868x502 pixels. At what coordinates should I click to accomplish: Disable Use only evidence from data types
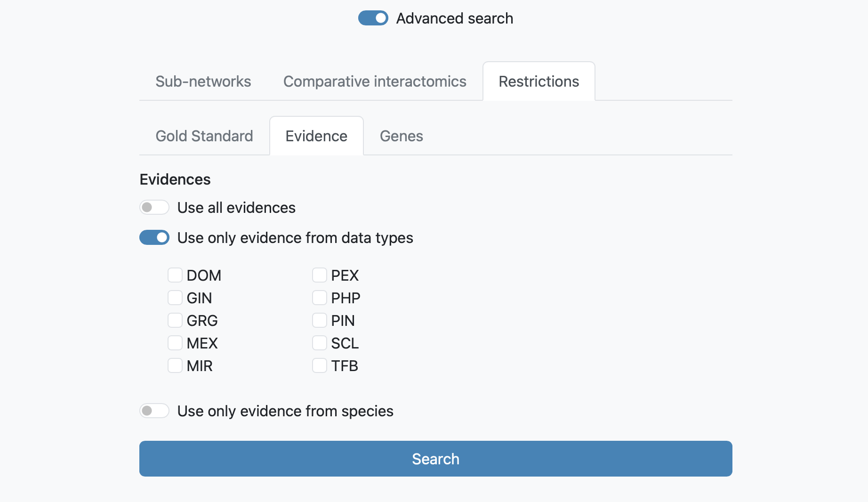[x=154, y=237]
